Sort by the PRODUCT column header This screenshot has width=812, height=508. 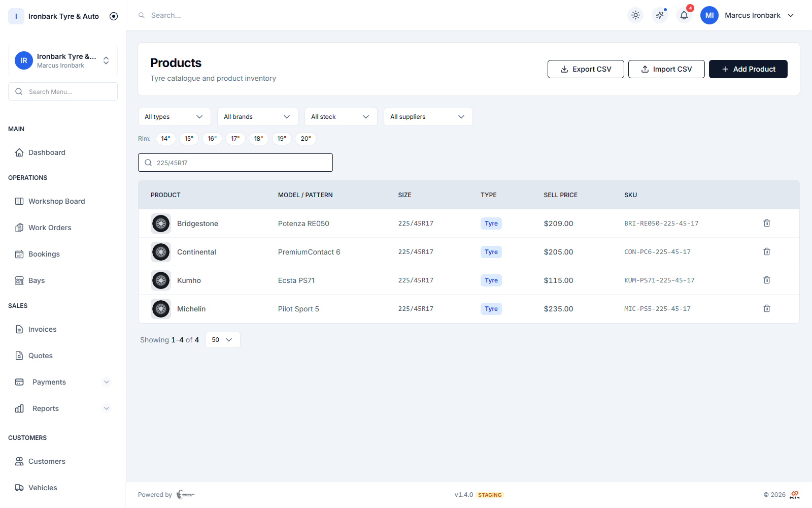tap(165, 195)
